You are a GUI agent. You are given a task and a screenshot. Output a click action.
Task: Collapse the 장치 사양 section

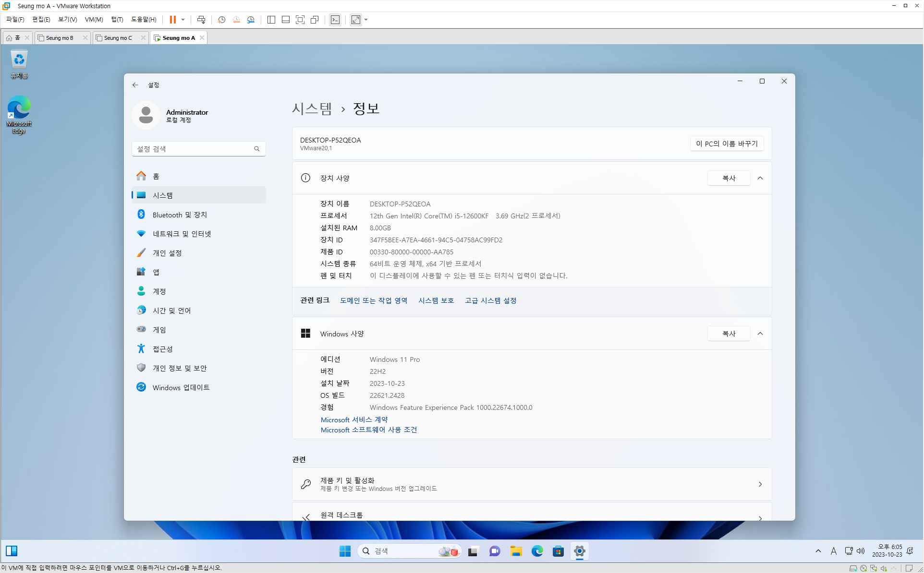(760, 178)
